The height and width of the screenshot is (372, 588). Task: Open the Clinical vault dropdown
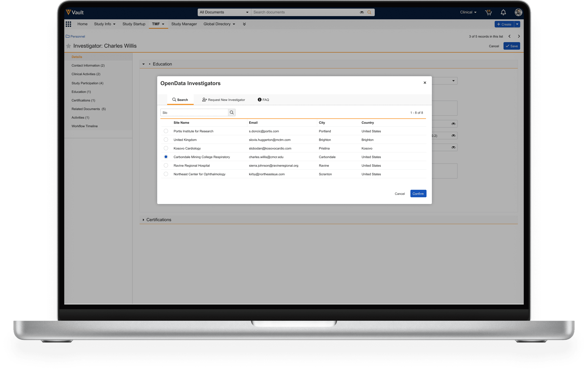pos(468,12)
